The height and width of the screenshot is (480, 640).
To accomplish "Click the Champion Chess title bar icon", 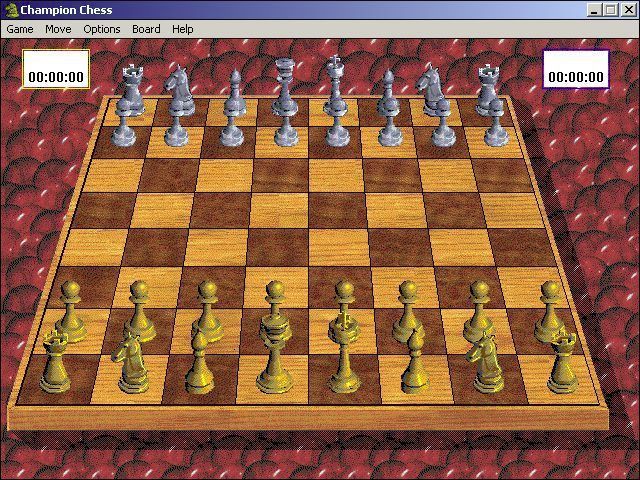I will 11,10.
